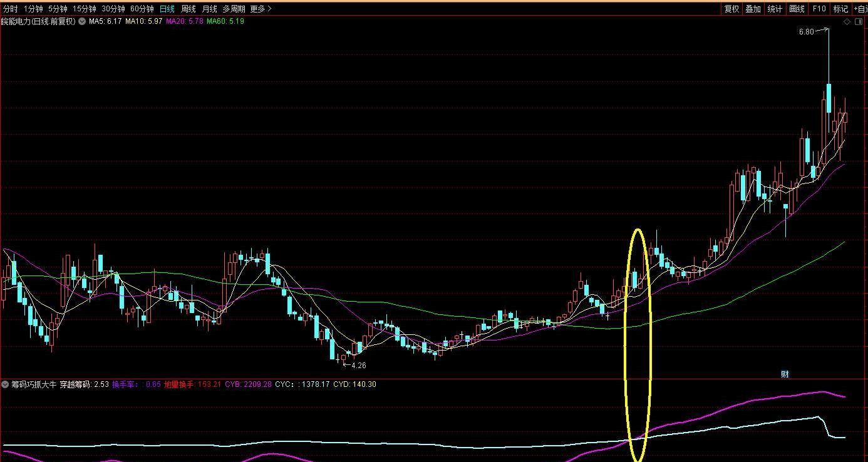Open the 叠加 overlay tool
868x462 pixels.
tap(753, 9)
